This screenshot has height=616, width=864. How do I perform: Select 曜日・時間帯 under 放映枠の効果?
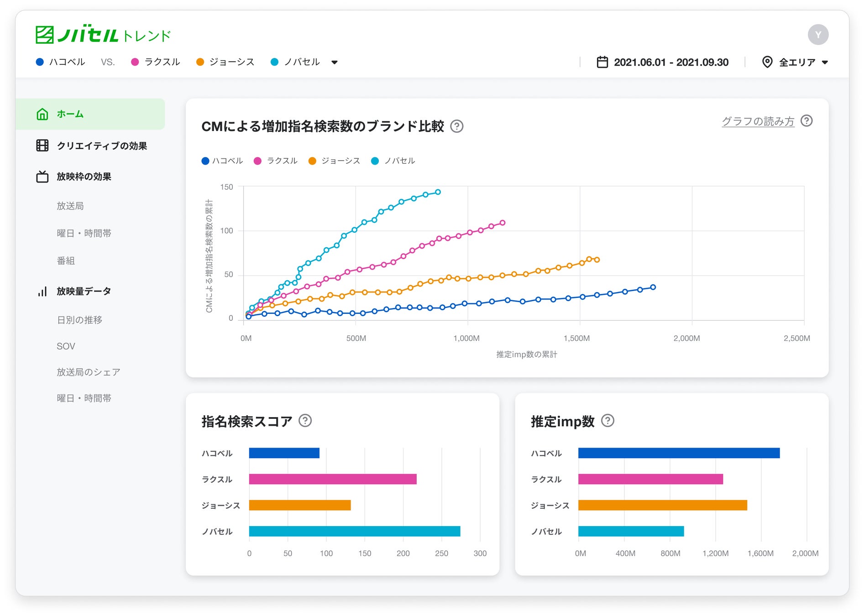pyautogui.click(x=84, y=233)
